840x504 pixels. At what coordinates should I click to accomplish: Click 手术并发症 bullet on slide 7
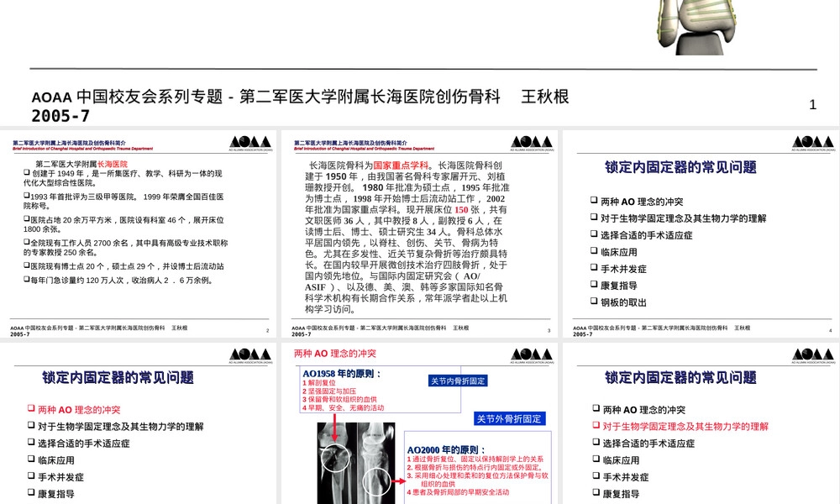click(621, 476)
